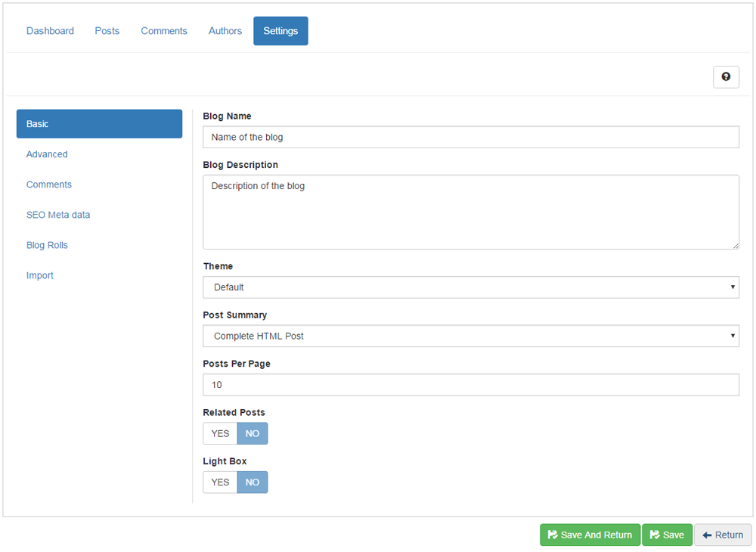Open the Posts tab
Image resolution: width=756 pixels, height=552 pixels.
[x=107, y=31]
